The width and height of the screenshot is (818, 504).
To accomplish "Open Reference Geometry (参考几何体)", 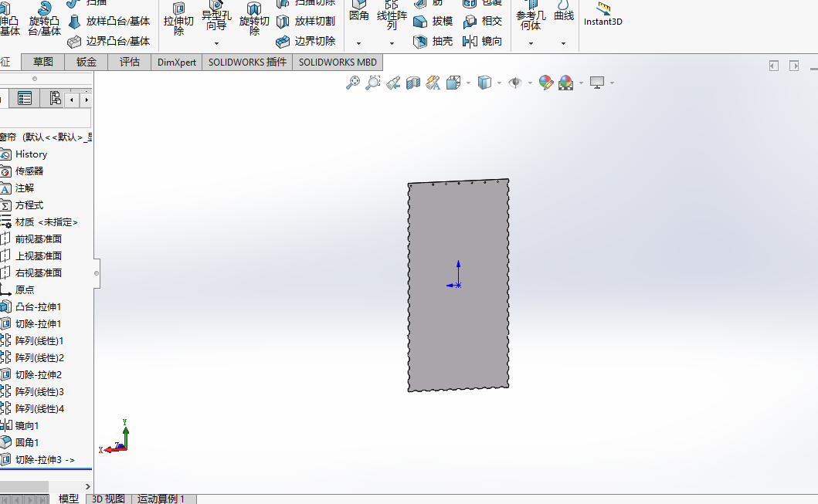I will pos(531,16).
